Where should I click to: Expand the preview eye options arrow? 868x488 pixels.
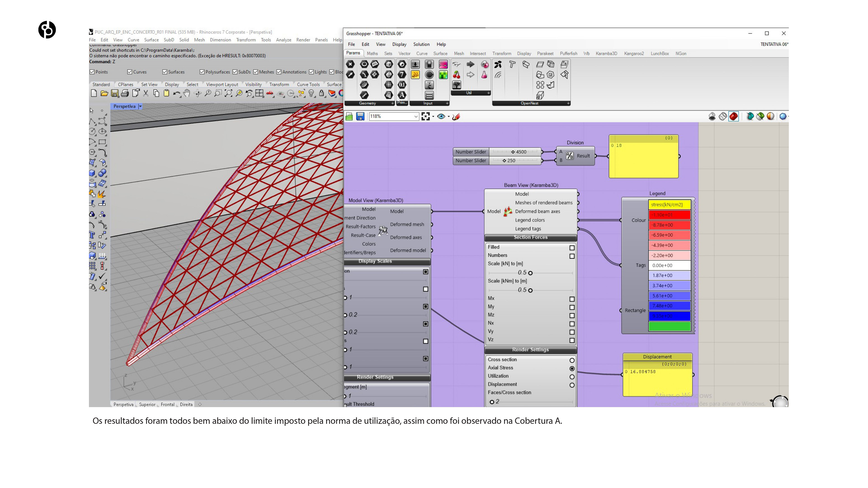coord(448,117)
